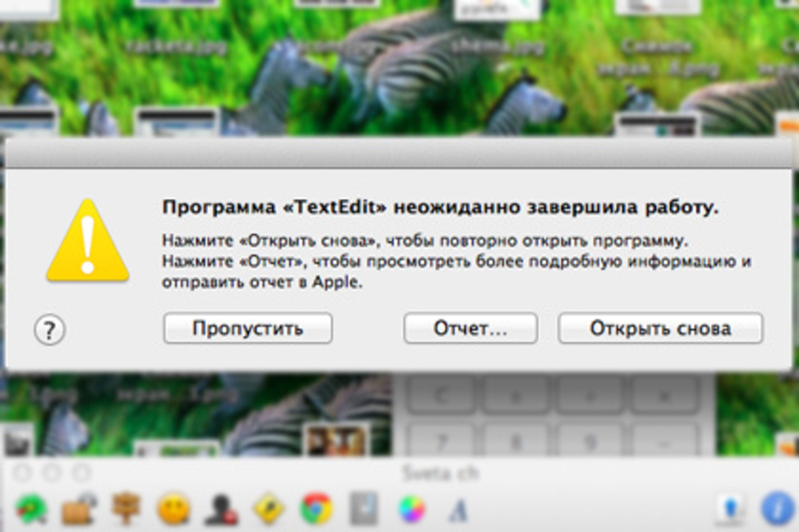
Task: Click the 'Пропустить' button in the crash dialog
Action: (x=248, y=328)
